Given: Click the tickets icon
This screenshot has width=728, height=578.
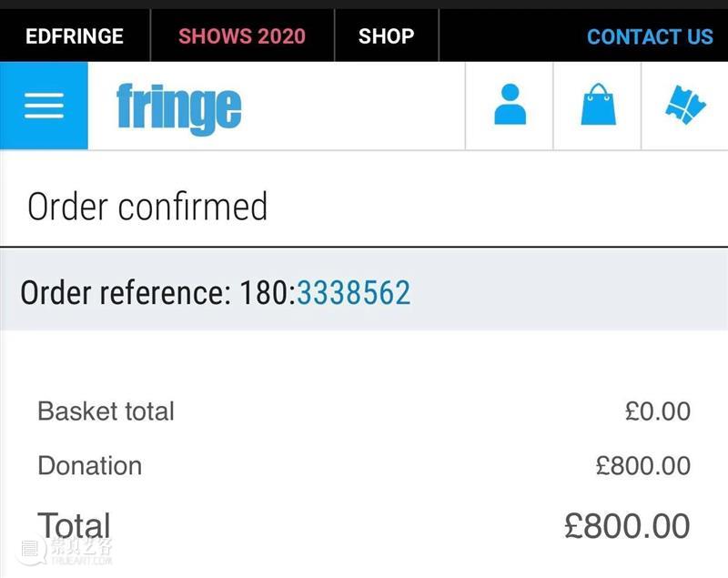Looking at the screenshot, I should (x=685, y=106).
